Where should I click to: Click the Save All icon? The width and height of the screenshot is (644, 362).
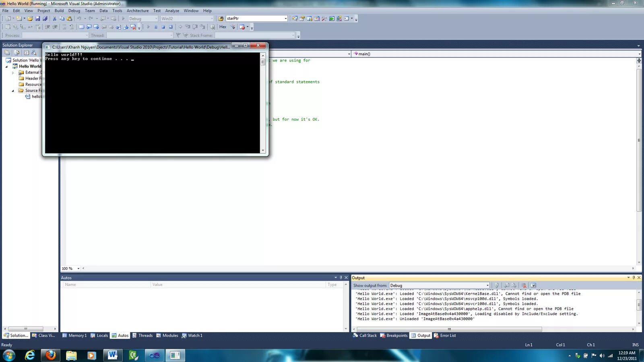45,19
